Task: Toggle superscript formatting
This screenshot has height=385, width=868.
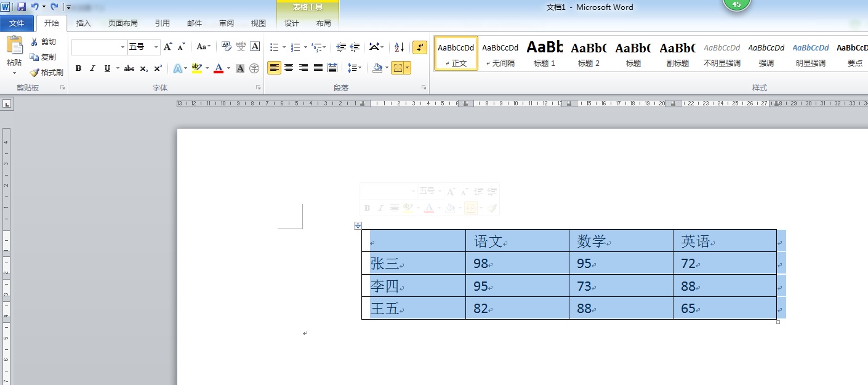Action: click(x=158, y=68)
